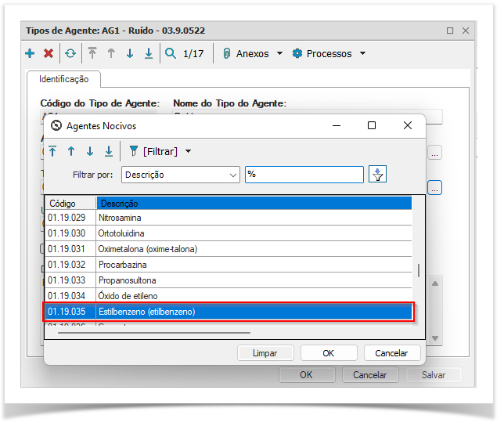Viewport: 504px width, 426px height.
Task: Focus the filter text field containing %
Action: point(304,175)
